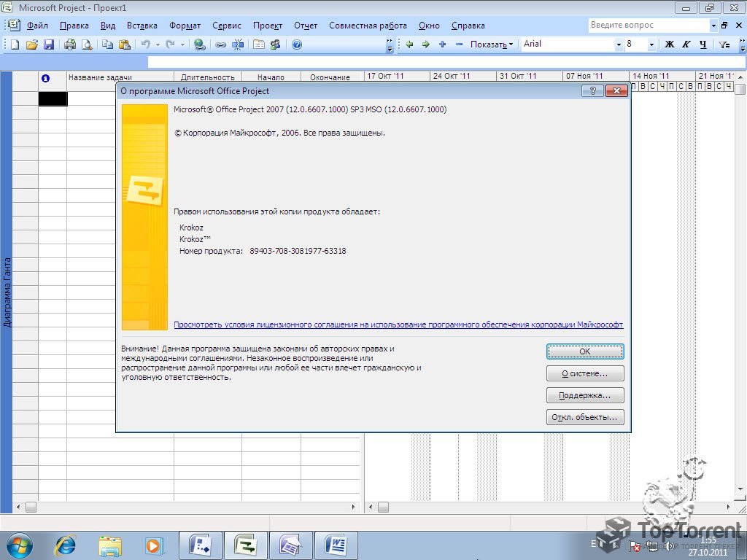This screenshot has width=747, height=560.
Task: Open the Отчет menu
Action: click(x=306, y=26)
